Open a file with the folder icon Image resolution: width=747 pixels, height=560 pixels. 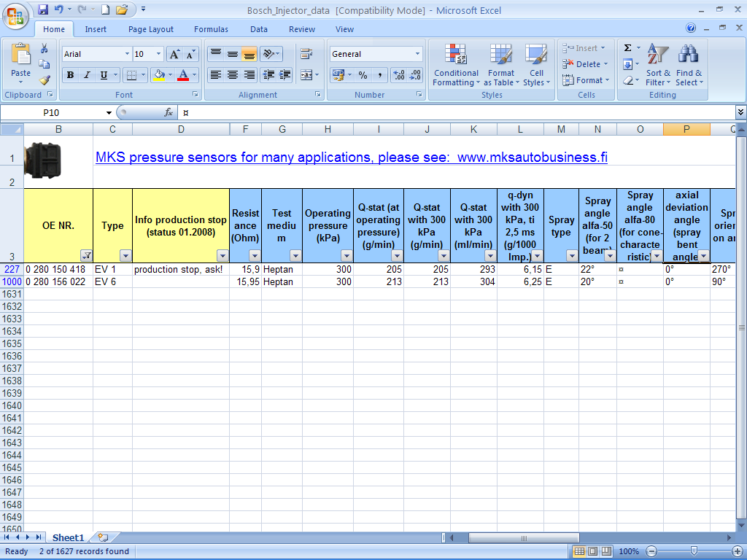point(122,9)
